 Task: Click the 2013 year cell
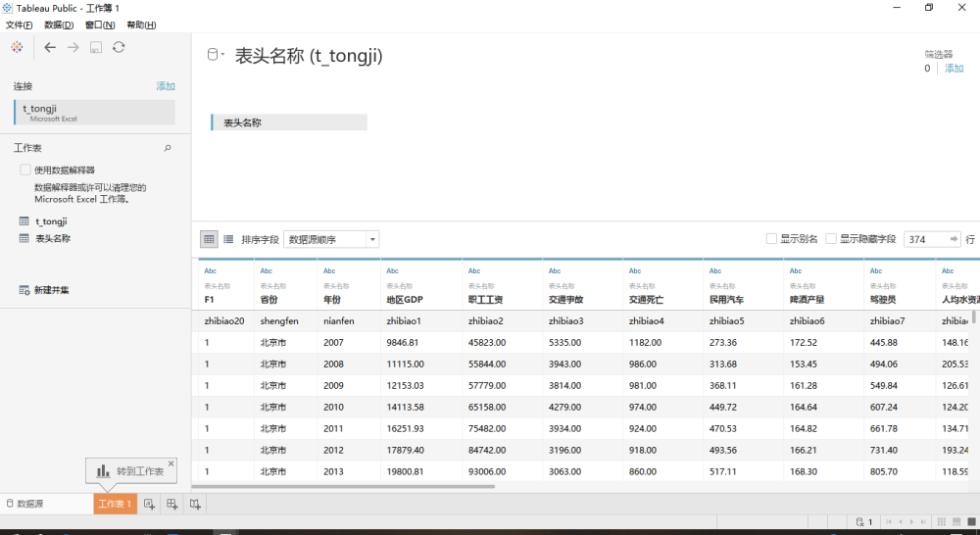[334, 472]
